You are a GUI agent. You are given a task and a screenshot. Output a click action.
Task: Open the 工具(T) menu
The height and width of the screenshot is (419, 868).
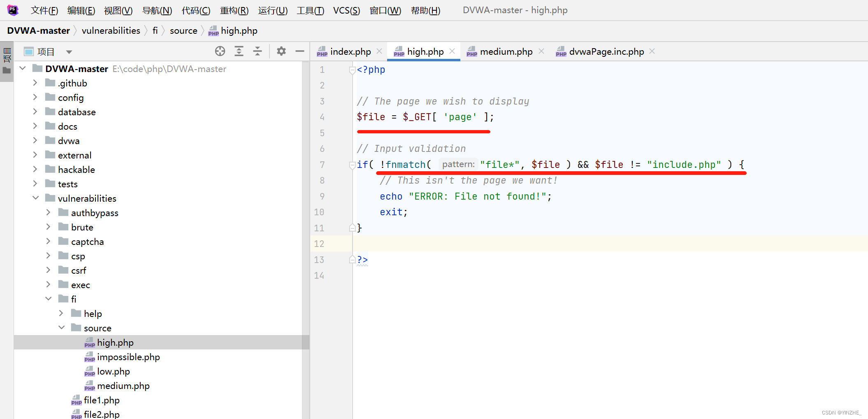310,10
